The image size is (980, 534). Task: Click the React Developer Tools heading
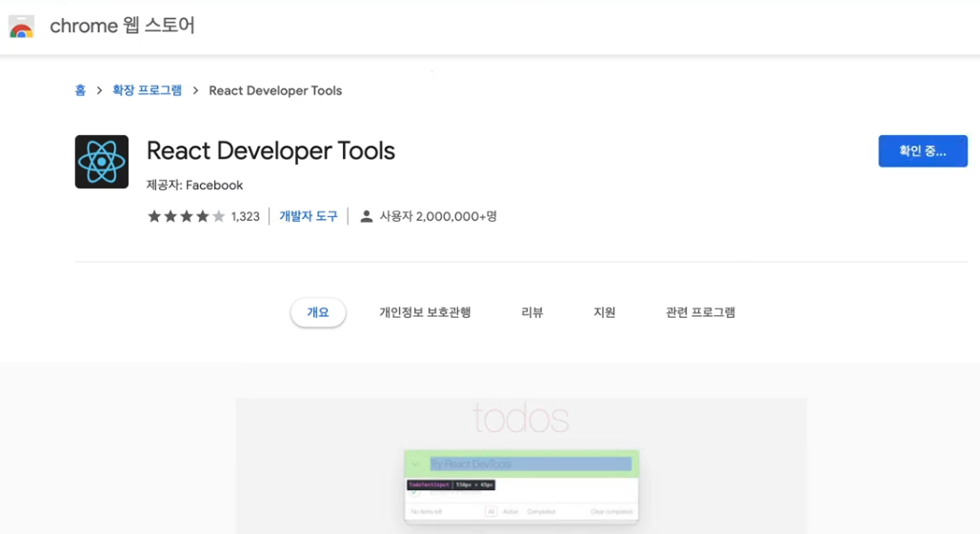270,151
